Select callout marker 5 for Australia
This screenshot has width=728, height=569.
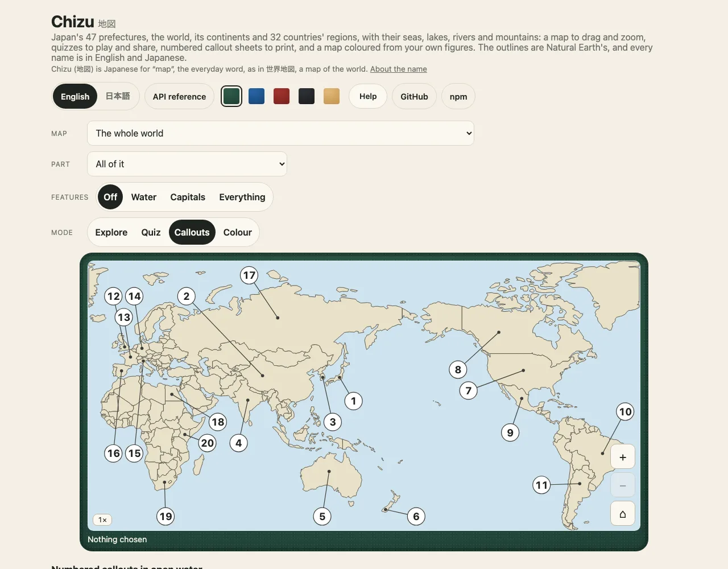(x=322, y=517)
